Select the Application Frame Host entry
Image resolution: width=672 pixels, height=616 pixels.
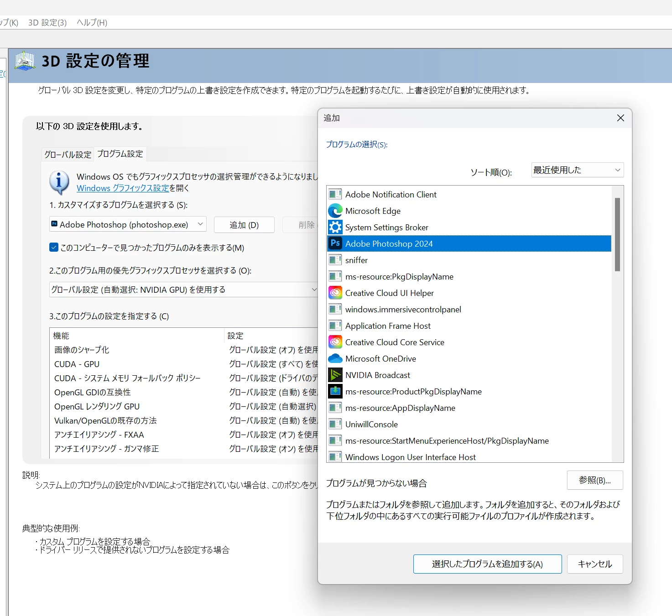469,326
